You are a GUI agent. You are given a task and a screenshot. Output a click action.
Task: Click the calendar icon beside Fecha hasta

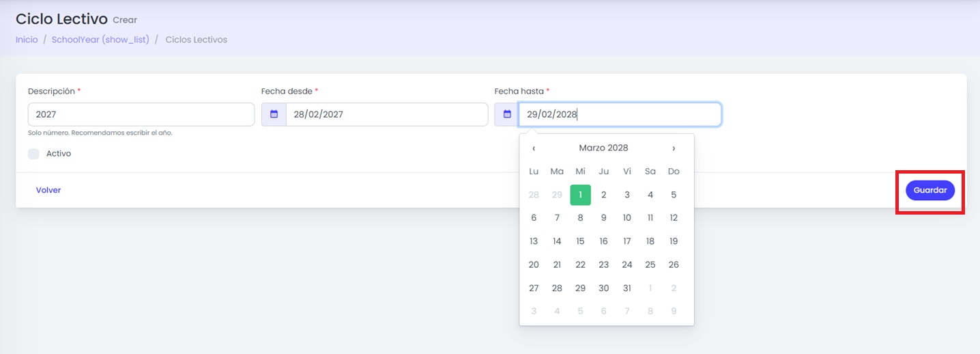[x=506, y=114]
